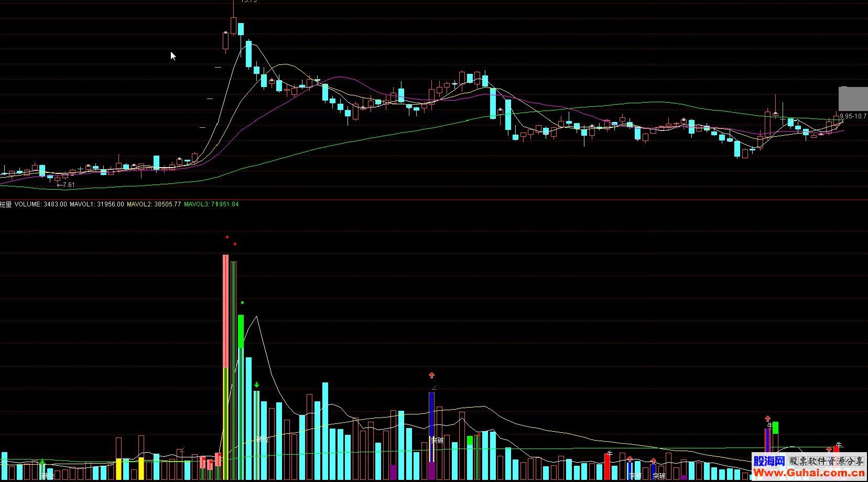Click the green dot above the bright green bar
This screenshot has width=868, height=482.
tap(242, 303)
